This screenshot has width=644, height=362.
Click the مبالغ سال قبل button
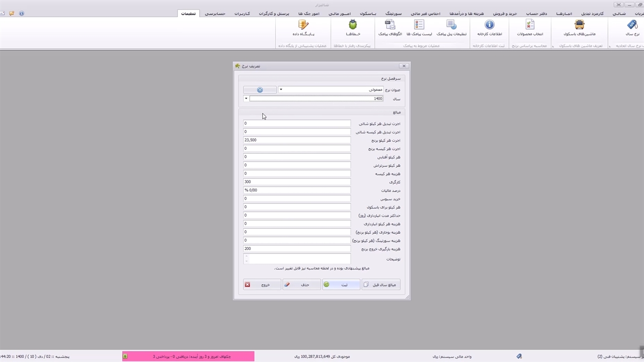[380, 285]
